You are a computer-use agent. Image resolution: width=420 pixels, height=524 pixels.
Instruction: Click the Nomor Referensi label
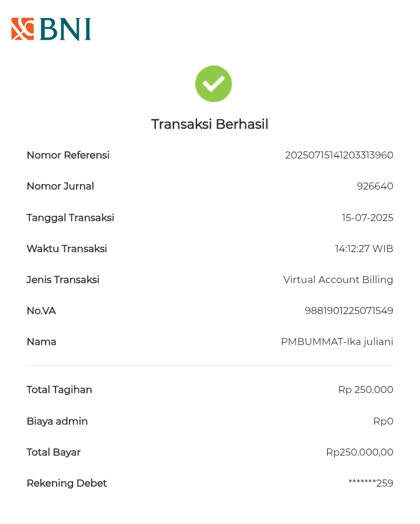[x=68, y=155]
